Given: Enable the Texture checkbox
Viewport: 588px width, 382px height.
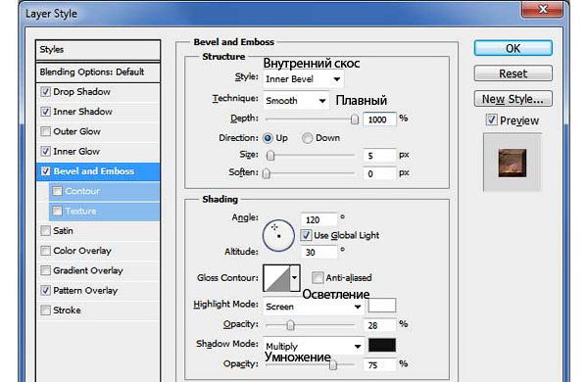Looking at the screenshot, I should [x=57, y=211].
